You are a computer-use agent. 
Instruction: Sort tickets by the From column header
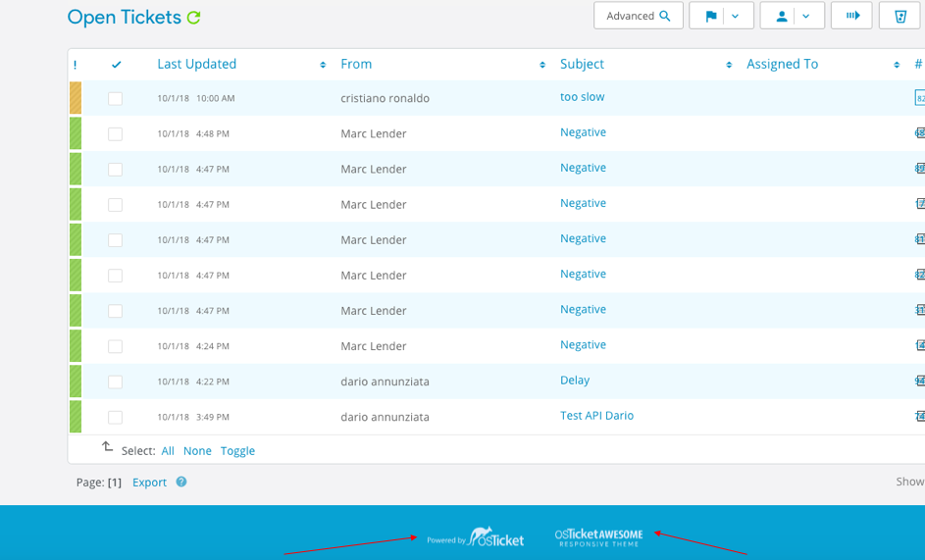tap(356, 64)
